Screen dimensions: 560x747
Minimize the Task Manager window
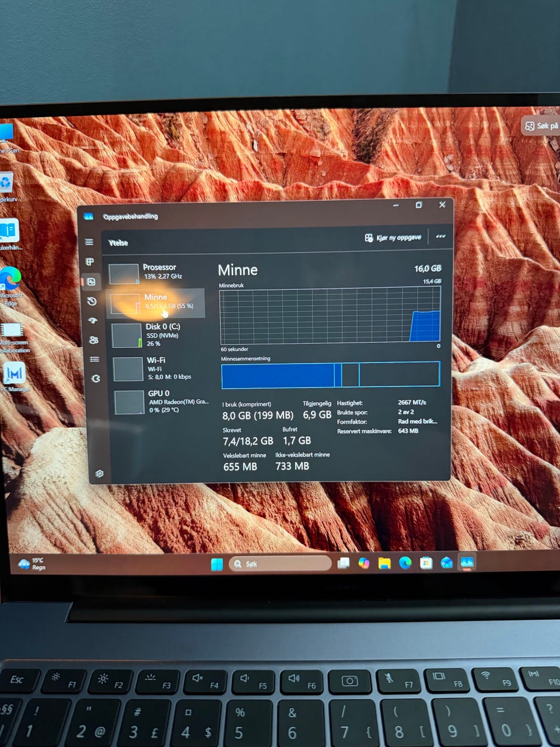coord(396,205)
